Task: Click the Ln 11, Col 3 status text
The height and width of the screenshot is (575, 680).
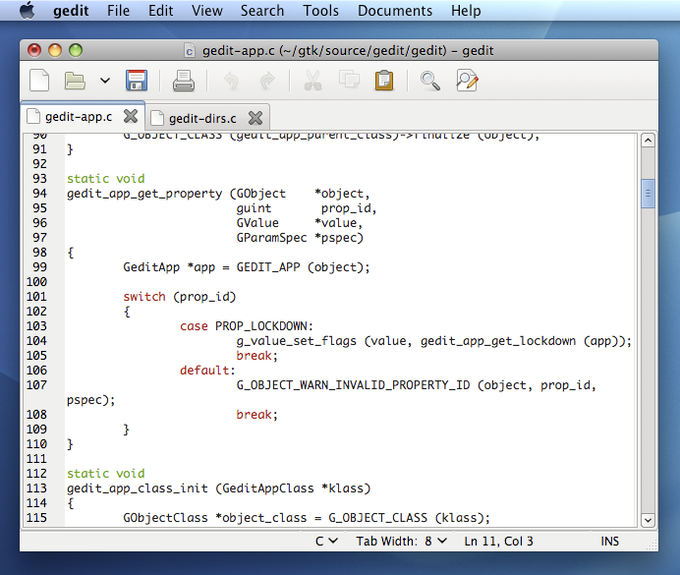Action: coord(498,541)
